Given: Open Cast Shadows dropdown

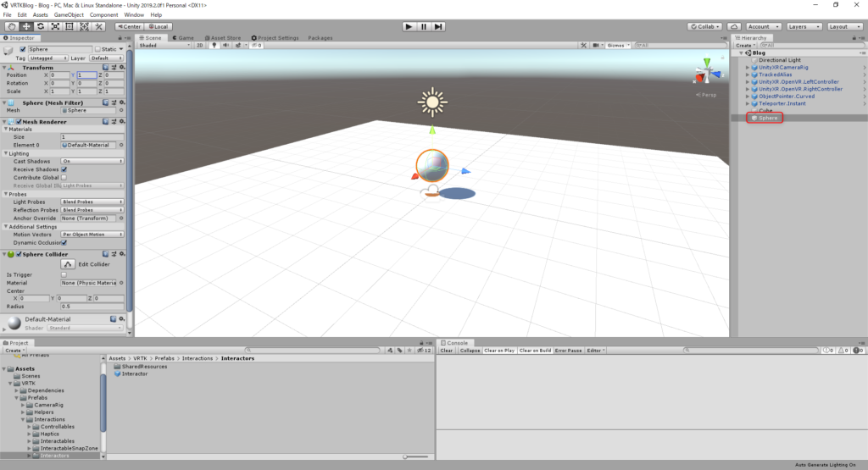Looking at the screenshot, I should pos(92,161).
